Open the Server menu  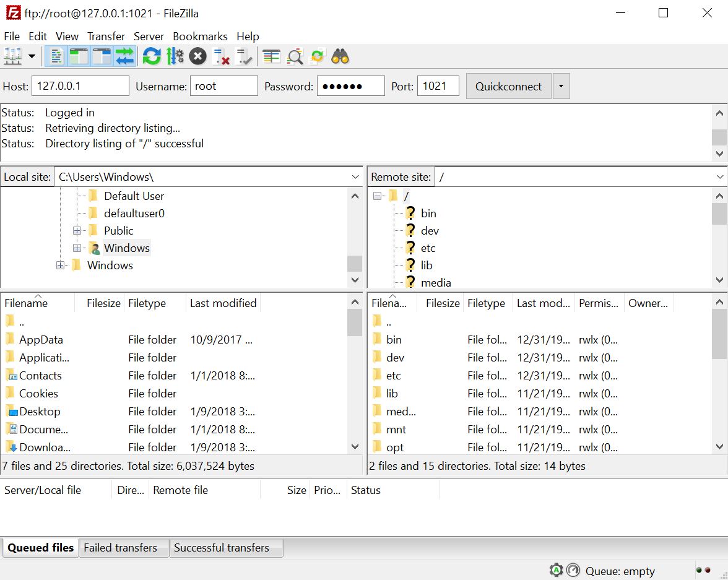(x=149, y=37)
